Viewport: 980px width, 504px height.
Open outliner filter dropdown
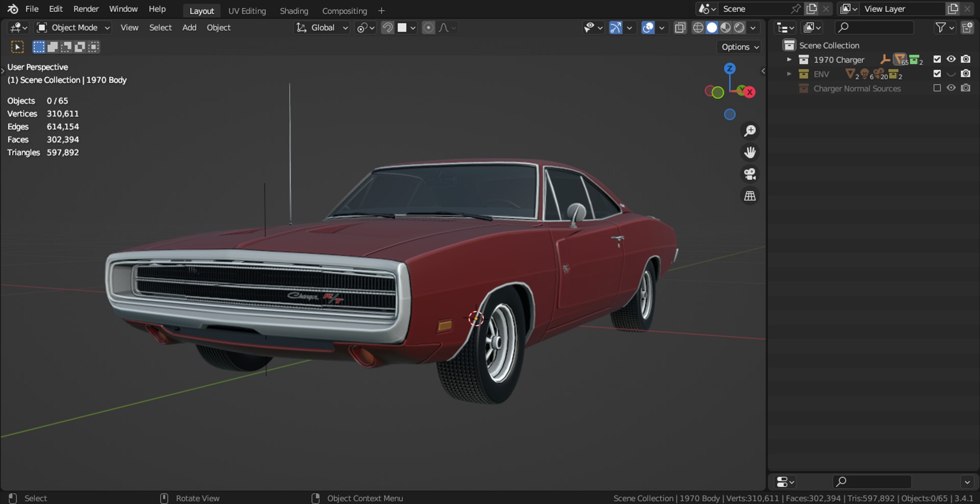click(x=945, y=28)
